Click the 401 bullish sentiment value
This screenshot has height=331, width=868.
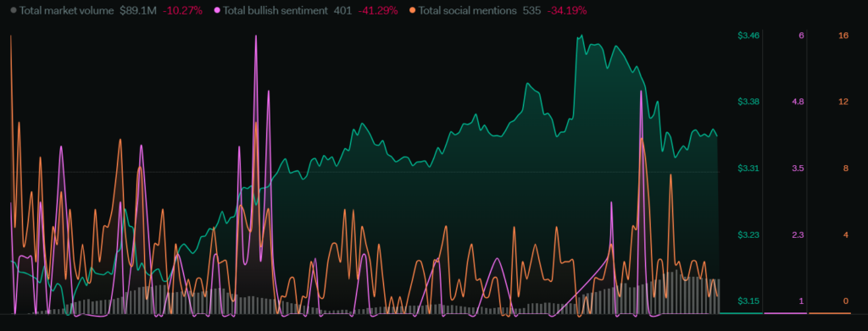342,10
